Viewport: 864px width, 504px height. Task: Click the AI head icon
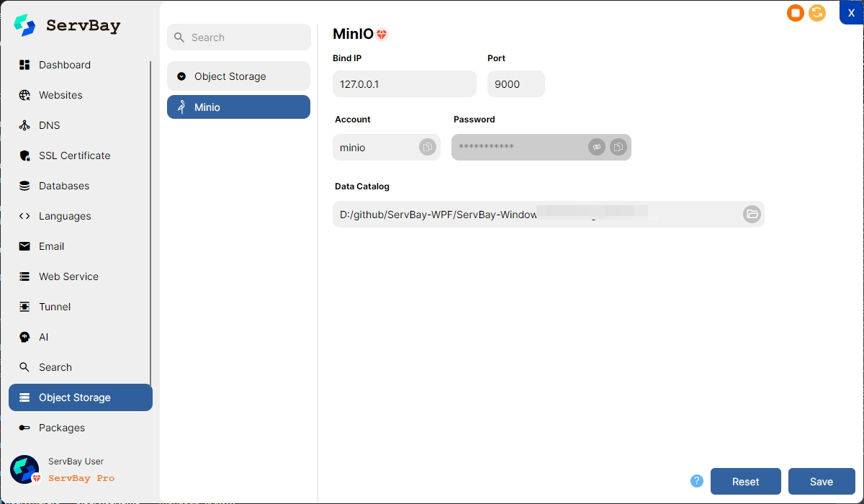click(24, 337)
